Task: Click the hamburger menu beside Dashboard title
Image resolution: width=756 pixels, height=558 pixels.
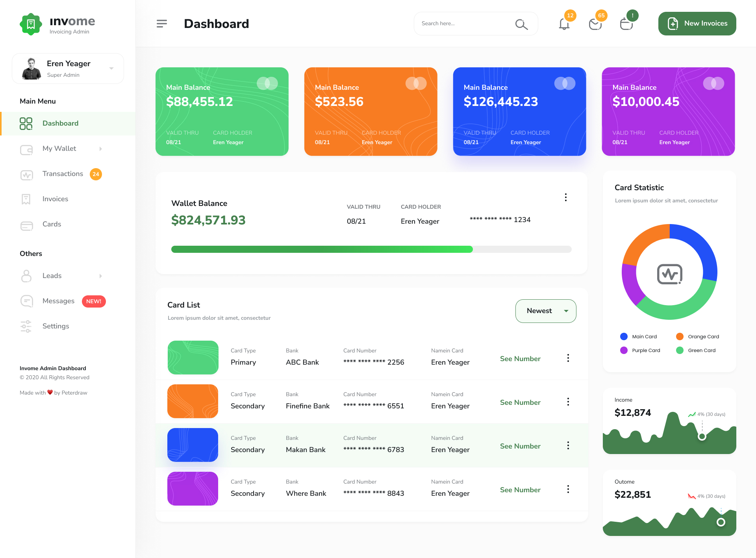Action: pyautogui.click(x=161, y=24)
